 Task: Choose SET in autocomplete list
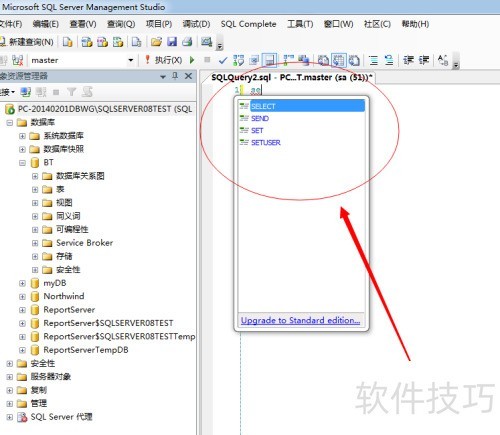302,130
